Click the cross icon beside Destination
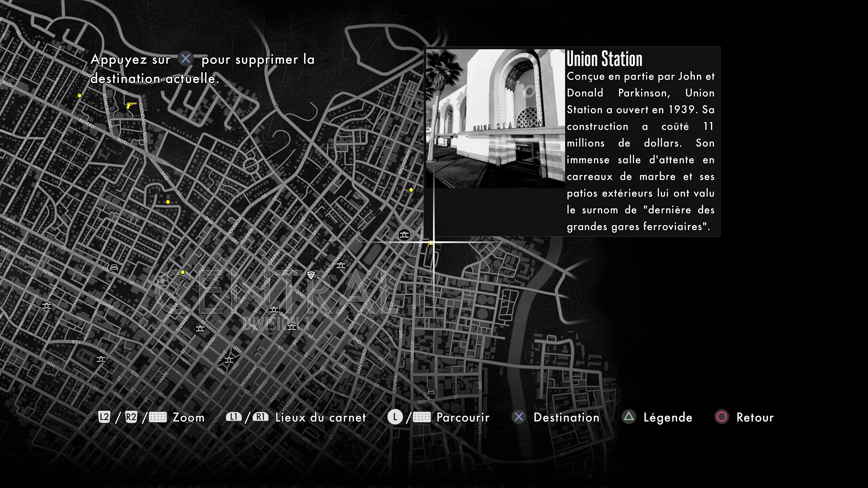This screenshot has height=488, width=868. click(x=519, y=417)
